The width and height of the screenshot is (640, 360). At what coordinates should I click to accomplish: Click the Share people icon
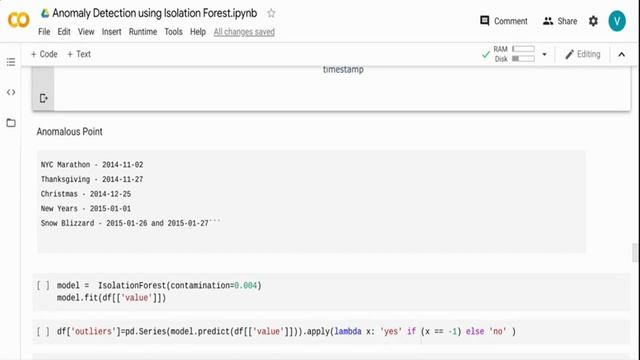[548, 21]
